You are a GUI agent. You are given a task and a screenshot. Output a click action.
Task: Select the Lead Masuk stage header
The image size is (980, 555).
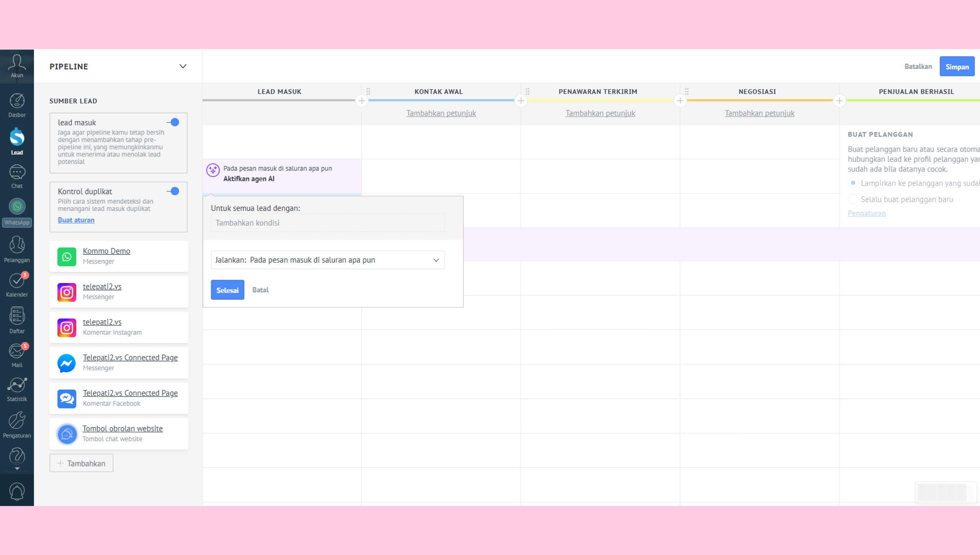pos(280,92)
